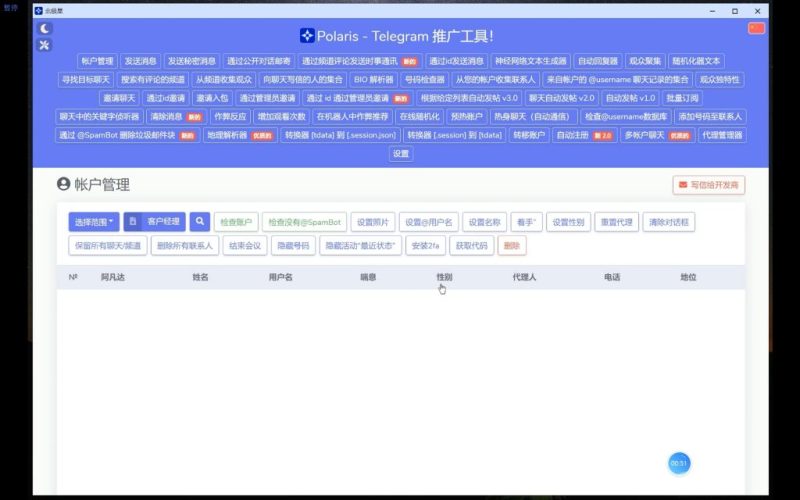
Task: Open the 增加观看次数 menu item
Action: point(282,116)
